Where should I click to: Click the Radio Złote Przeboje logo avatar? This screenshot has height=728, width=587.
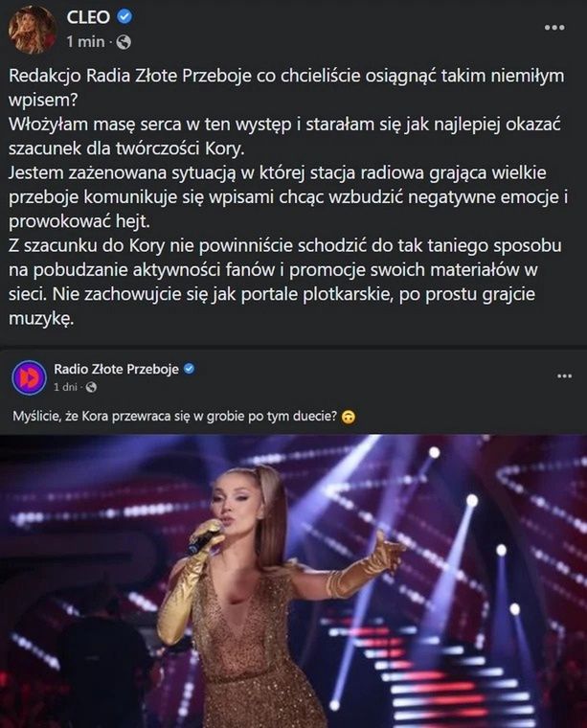click(29, 376)
